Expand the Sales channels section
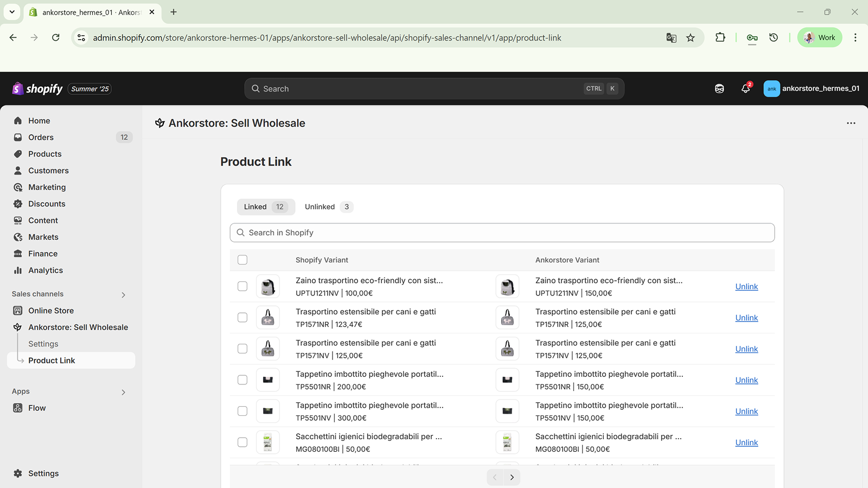 (123, 294)
